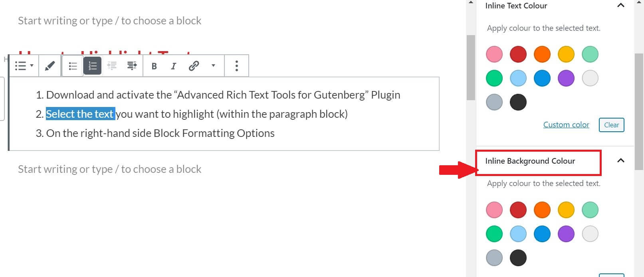The height and width of the screenshot is (277, 644).
Task: Apply italic formatting from the toolbar
Action: point(173,65)
